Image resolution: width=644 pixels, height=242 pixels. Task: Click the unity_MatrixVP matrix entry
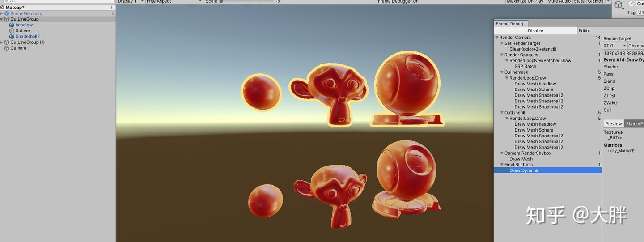[x=621, y=151]
